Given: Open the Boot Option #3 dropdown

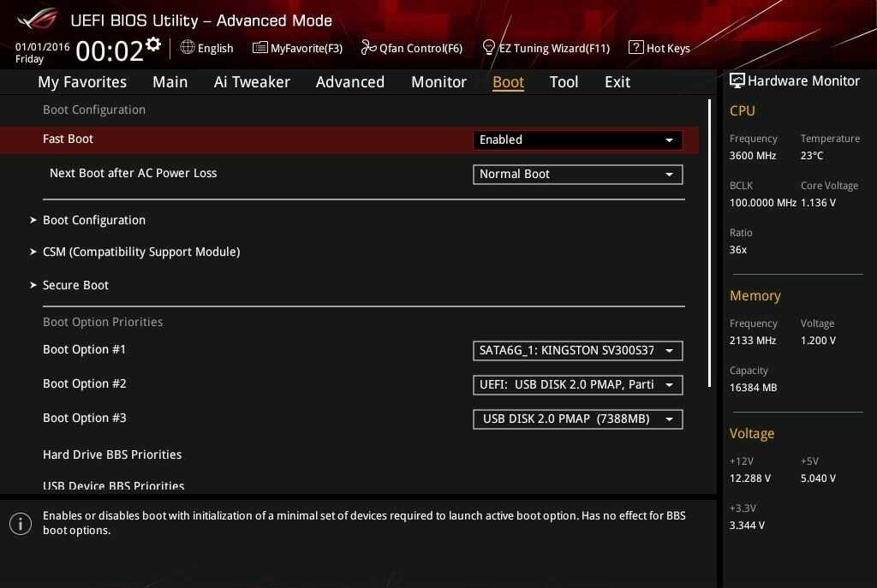Looking at the screenshot, I should (x=577, y=419).
